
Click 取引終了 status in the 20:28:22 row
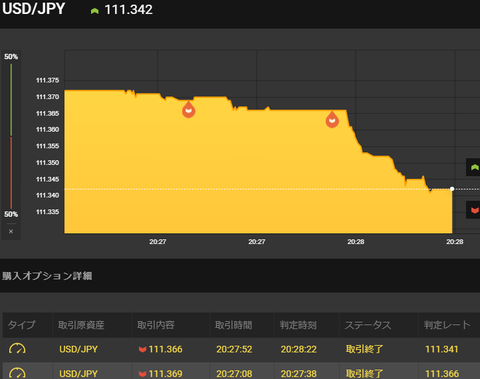[x=364, y=349]
